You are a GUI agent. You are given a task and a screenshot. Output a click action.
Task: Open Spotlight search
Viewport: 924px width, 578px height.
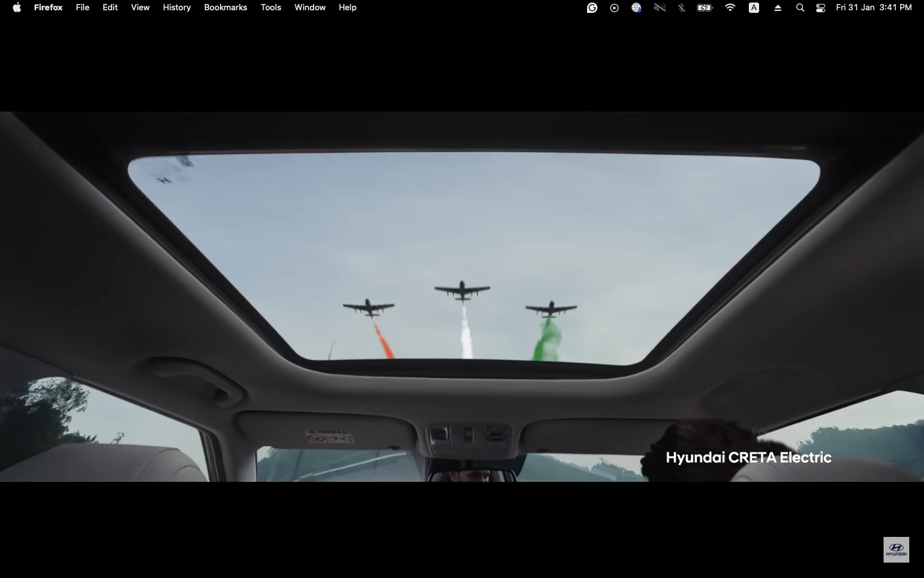800,8
